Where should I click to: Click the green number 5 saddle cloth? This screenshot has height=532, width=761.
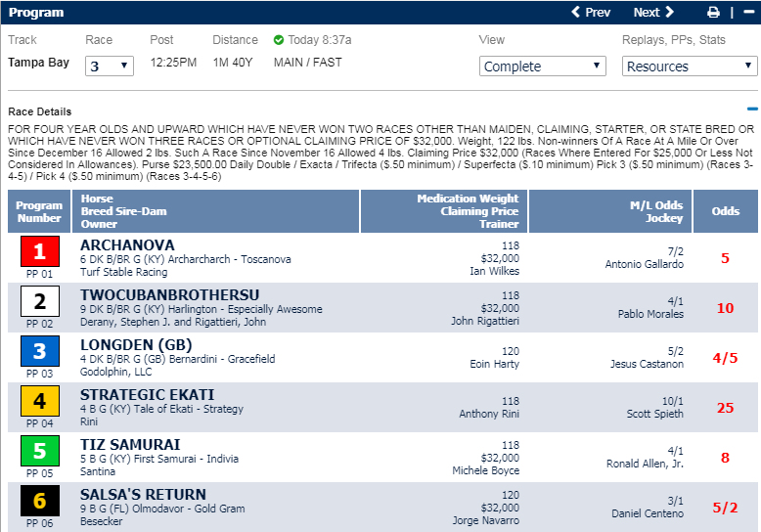40,451
